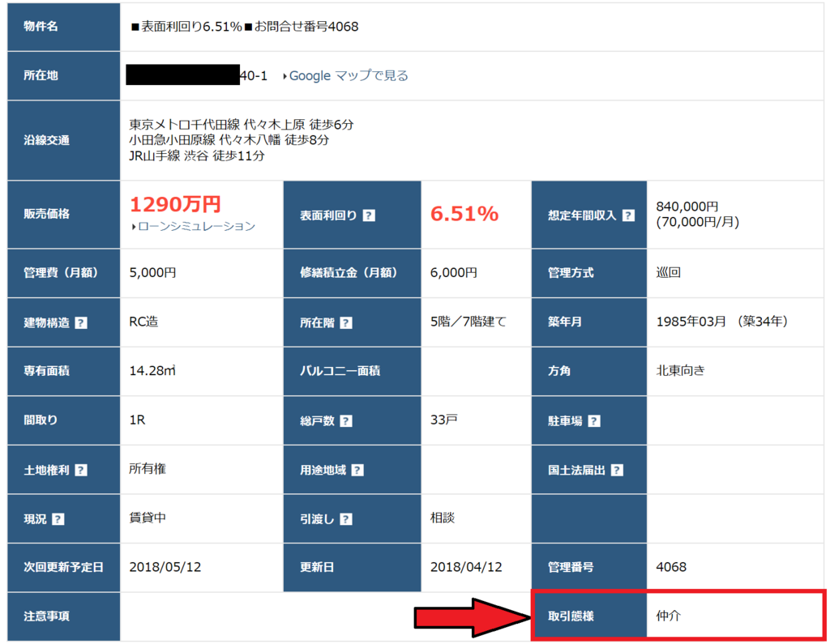Click help icon next to 表面利回り
Screen dimensions: 830x644
click(369, 215)
